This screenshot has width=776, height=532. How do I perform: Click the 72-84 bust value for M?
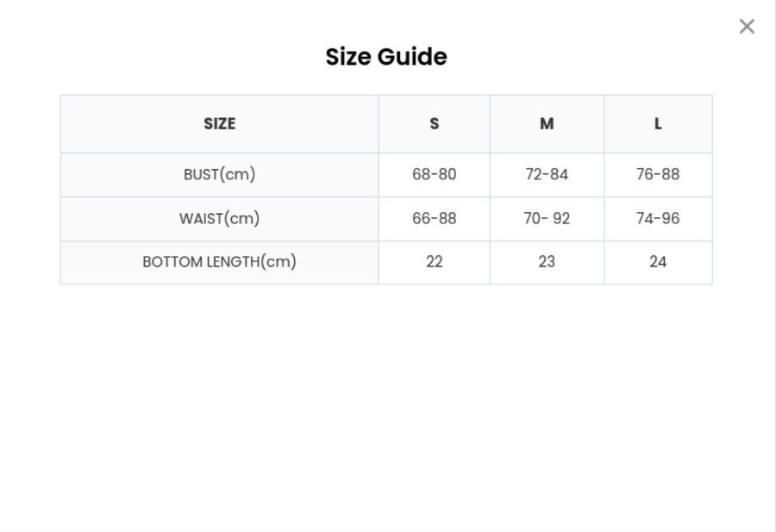pos(547,174)
